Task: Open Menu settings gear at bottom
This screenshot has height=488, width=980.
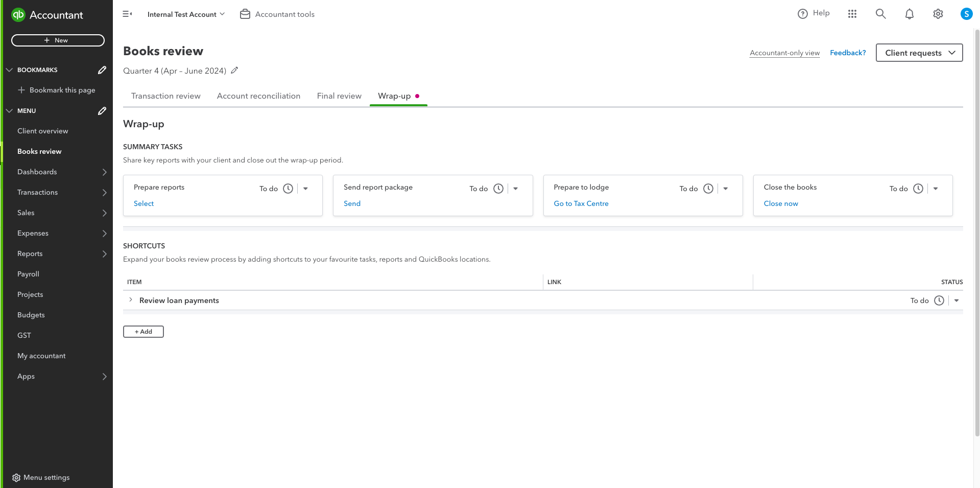Action: pyautogui.click(x=16, y=478)
